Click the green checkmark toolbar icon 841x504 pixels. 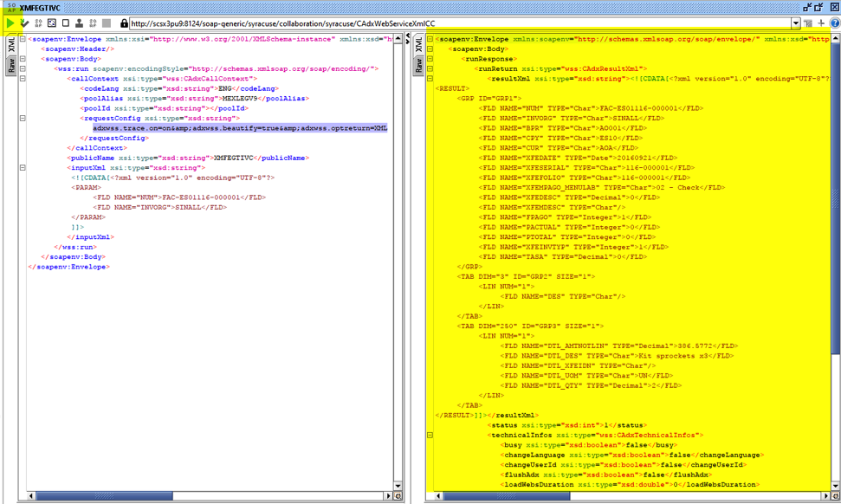tap(25, 23)
